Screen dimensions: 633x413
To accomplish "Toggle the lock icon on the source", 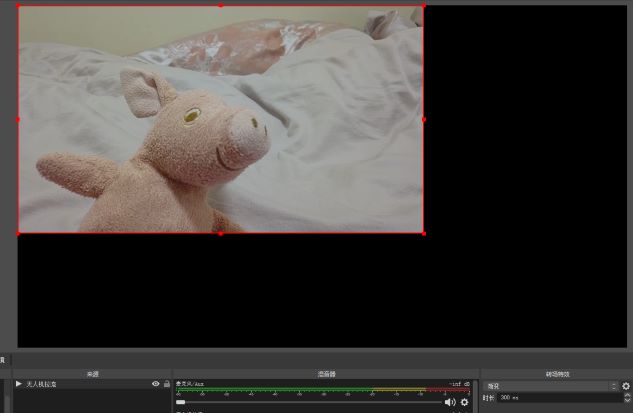I will pyautogui.click(x=167, y=384).
